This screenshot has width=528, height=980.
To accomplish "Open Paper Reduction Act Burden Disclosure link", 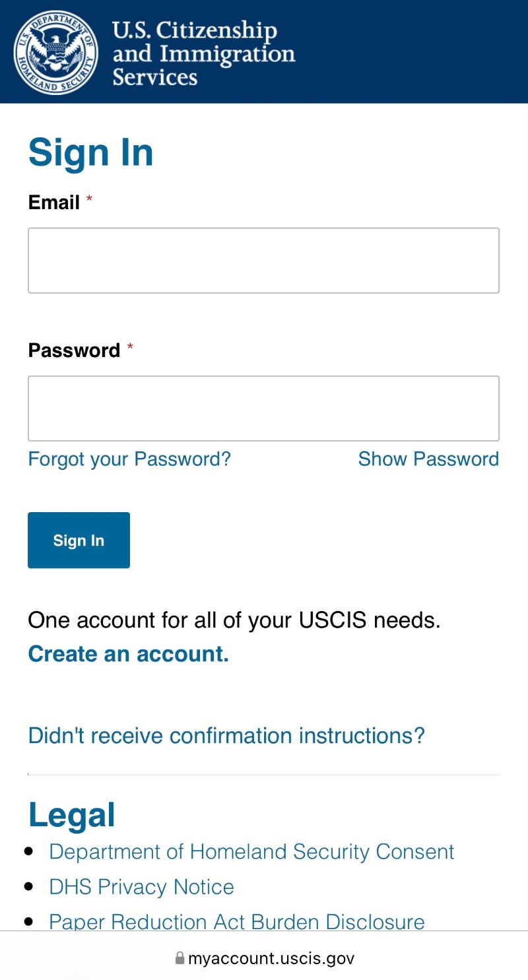I will click(237, 921).
